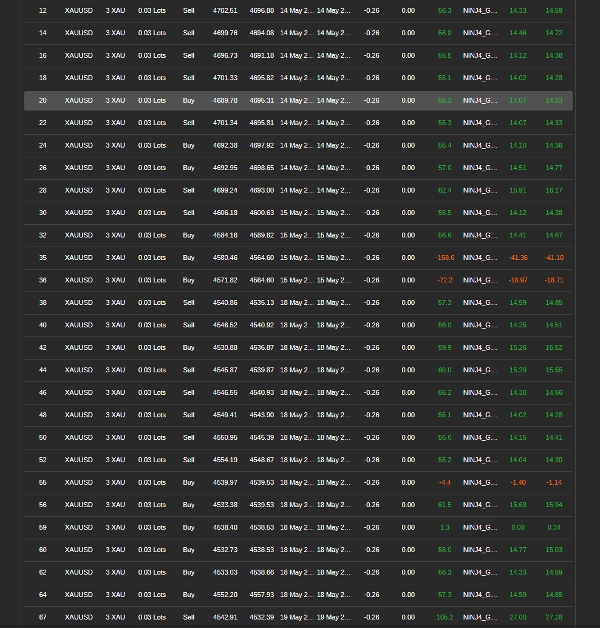600x628 pixels.
Task: Click the 106.2 net value in row 67
Action: tap(445, 617)
